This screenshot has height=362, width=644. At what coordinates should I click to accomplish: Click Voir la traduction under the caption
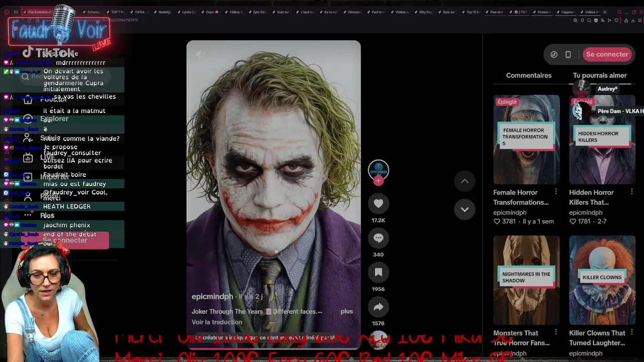click(x=217, y=322)
